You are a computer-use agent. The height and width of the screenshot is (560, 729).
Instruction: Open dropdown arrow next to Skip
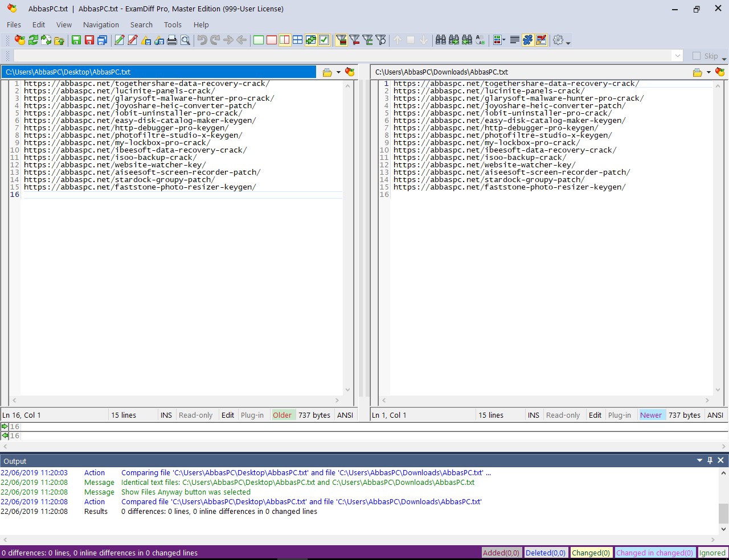[724, 59]
